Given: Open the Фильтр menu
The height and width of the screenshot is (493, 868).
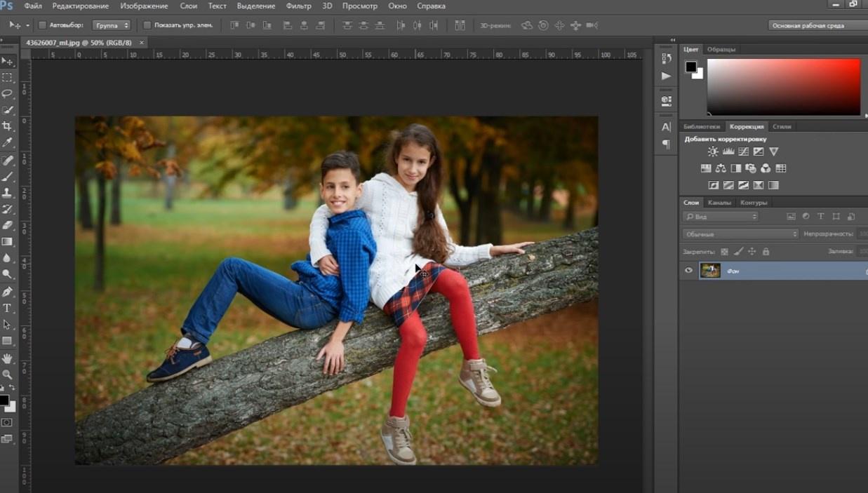Looking at the screenshot, I should click(x=298, y=6).
